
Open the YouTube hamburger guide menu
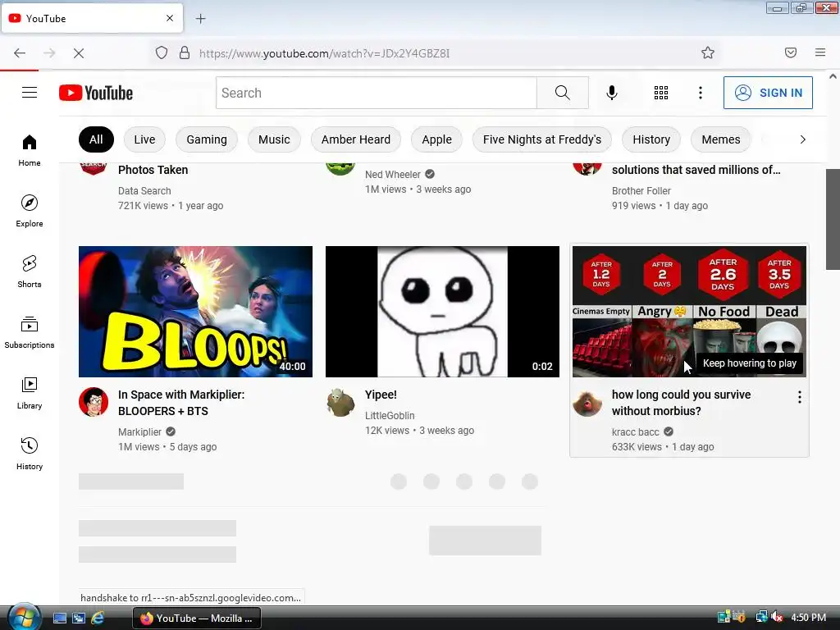[30, 93]
